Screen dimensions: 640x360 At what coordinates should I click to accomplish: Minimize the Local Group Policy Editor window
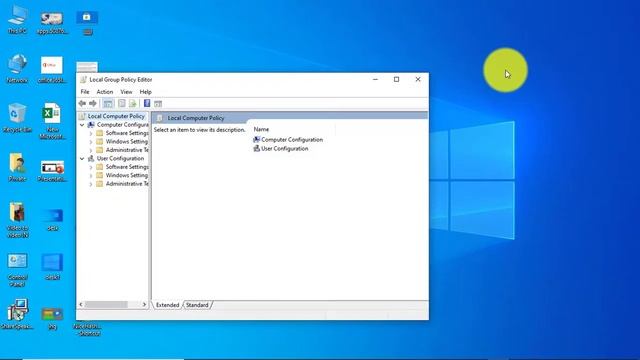point(375,80)
